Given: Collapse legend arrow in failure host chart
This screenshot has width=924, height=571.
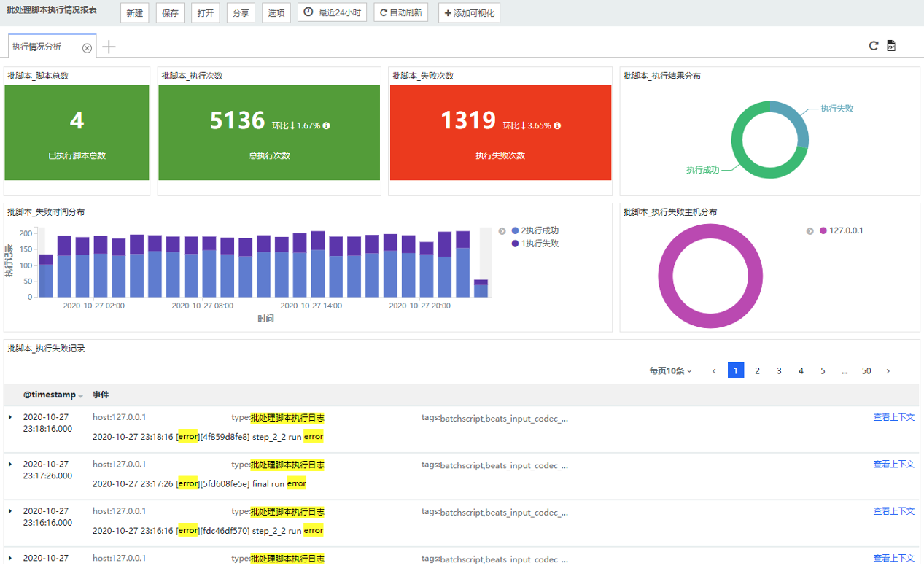Looking at the screenshot, I should click(810, 231).
